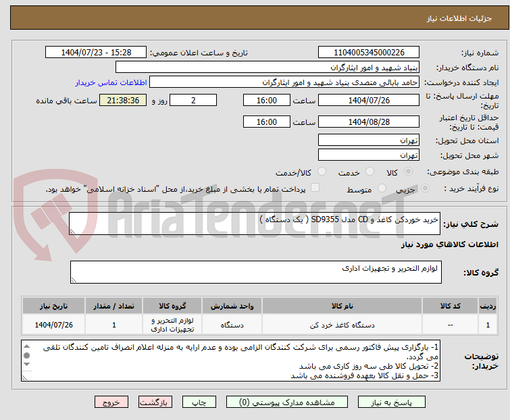Click the ردیف column header

coord(488,306)
